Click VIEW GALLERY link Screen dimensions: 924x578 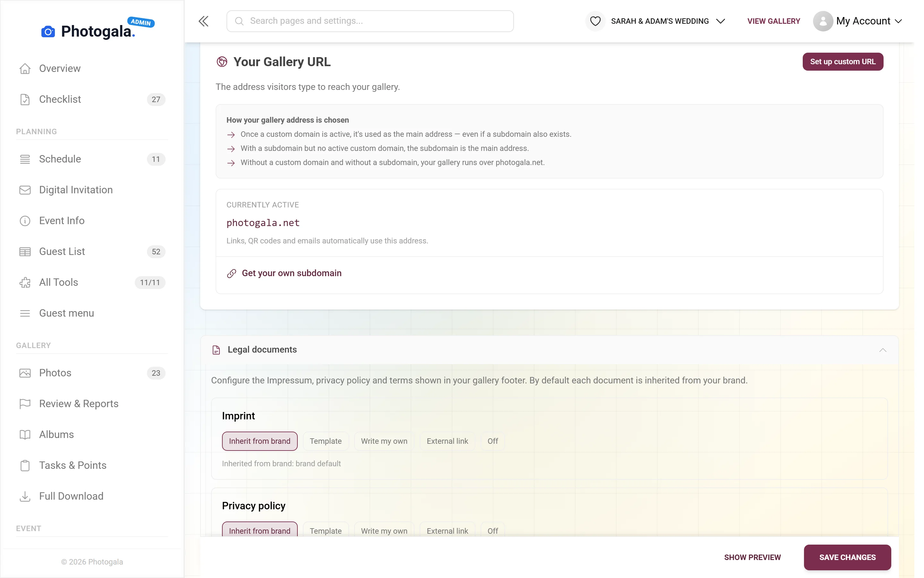774,21
